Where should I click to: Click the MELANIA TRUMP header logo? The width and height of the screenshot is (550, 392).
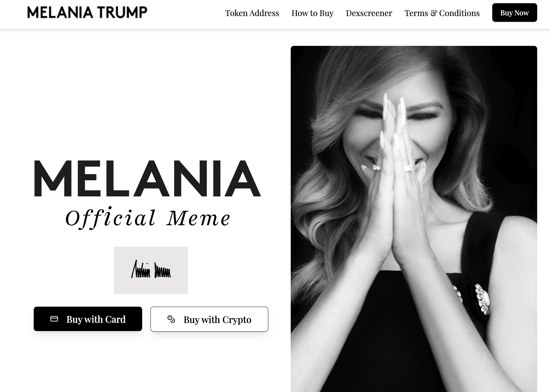(x=87, y=13)
